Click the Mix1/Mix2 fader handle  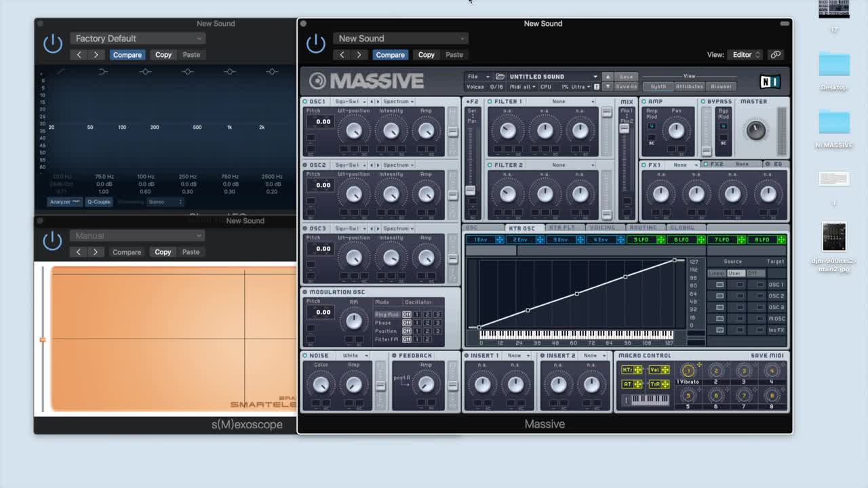624,128
